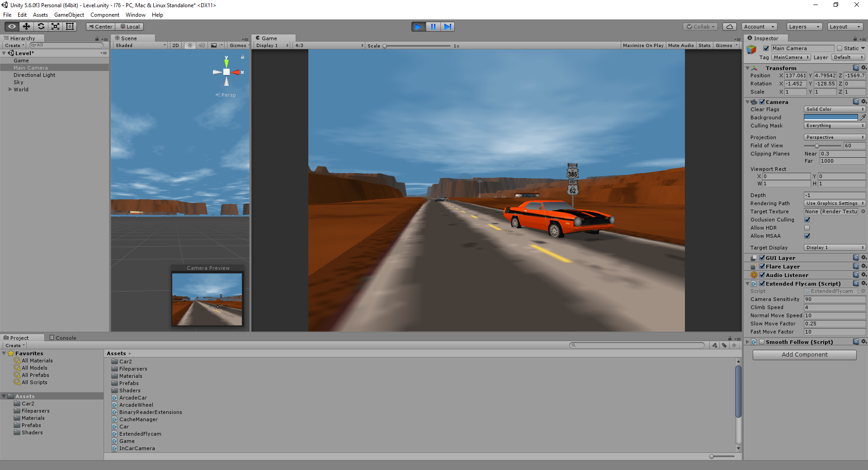Open Audio Listener gear settings
The image size is (868, 470).
coord(863,275)
